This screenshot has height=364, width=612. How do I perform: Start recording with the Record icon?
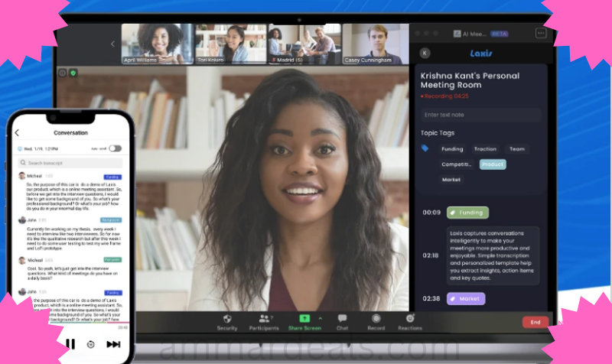pyautogui.click(x=376, y=318)
